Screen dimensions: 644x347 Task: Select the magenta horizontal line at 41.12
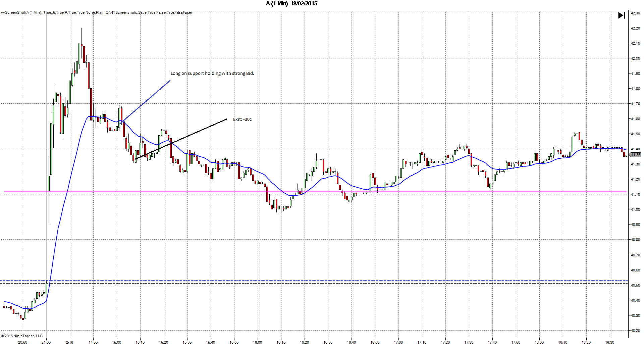click(x=315, y=191)
